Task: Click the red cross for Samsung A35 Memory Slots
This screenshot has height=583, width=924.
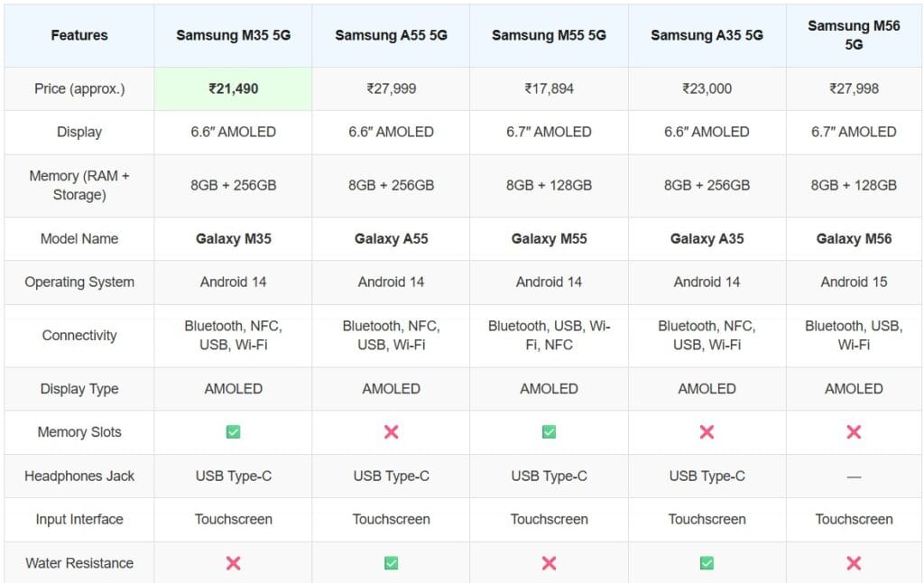Action: pyautogui.click(x=707, y=432)
